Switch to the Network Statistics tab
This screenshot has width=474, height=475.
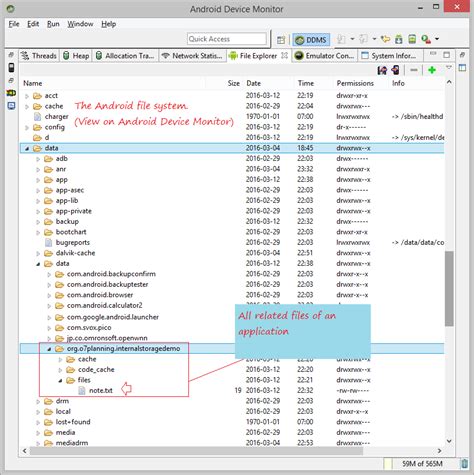click(x=192, y=56)
